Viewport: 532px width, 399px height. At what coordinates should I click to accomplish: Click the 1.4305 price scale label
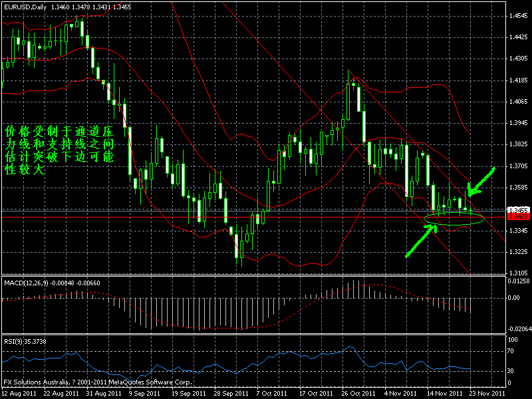[x=519, y=59]
